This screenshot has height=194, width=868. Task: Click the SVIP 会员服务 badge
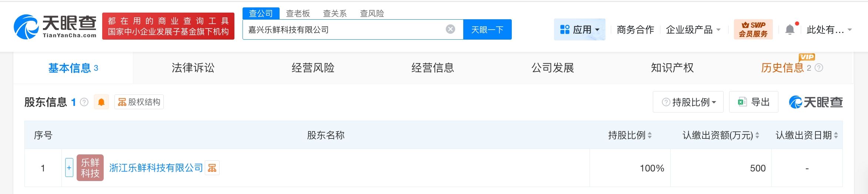[x=753, y=29]
